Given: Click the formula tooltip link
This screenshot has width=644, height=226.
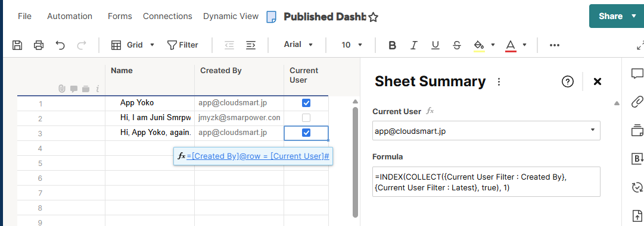Looking at the screenshot, I should pos(258,156).
